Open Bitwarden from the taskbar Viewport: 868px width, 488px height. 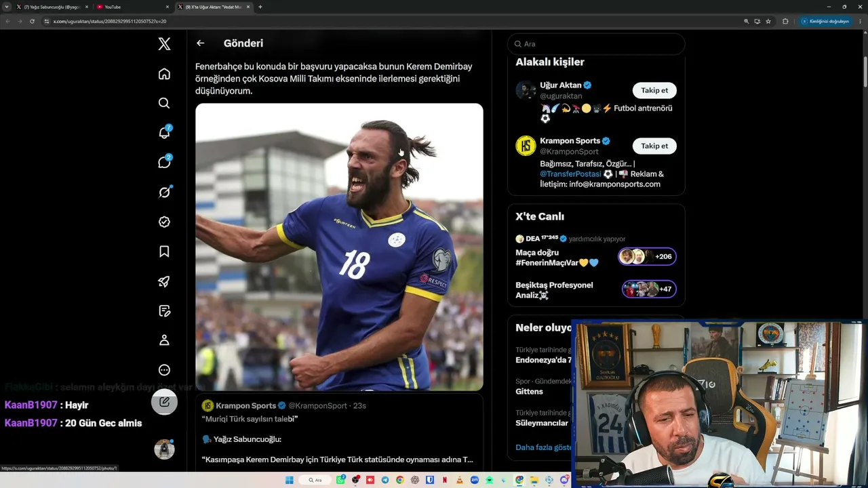[430, 480]
